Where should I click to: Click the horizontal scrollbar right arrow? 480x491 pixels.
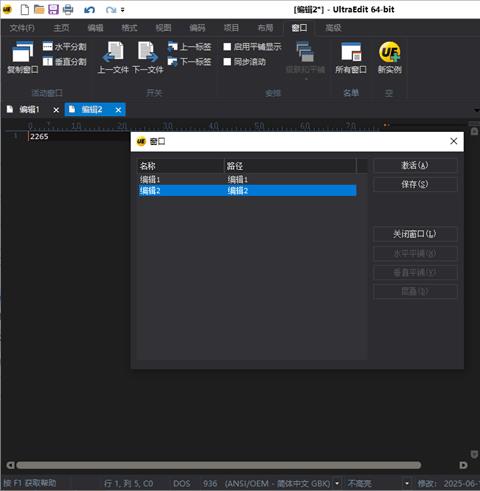(463, 465)
